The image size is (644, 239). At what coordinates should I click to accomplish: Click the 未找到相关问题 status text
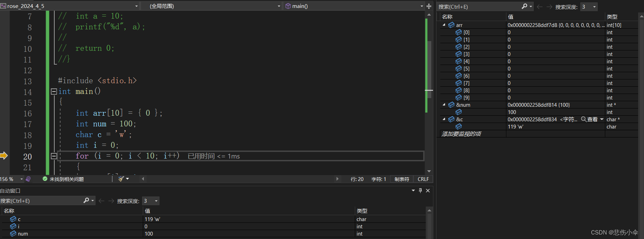click(x=67, y=179)
